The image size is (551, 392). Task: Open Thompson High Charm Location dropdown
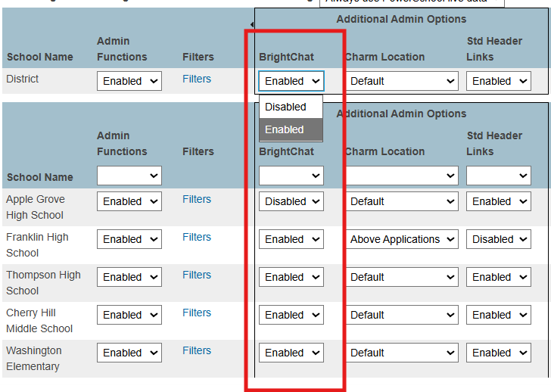tap(402, 277)
